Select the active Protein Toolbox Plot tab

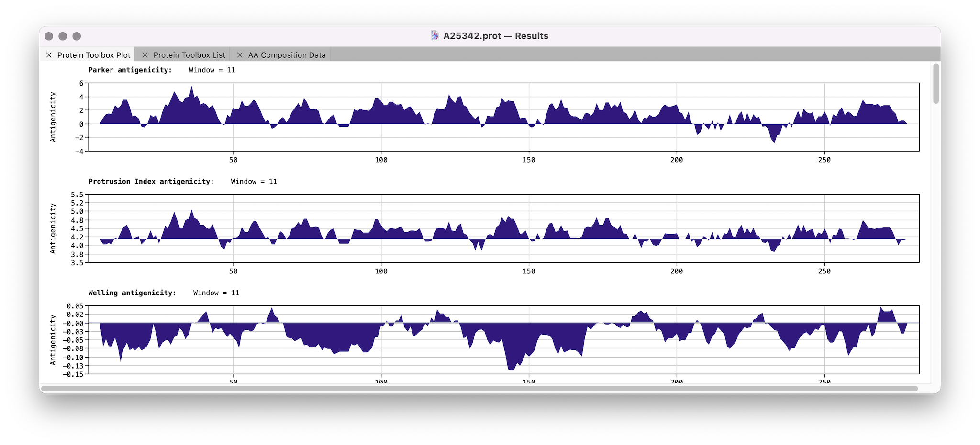click(x=94, y=54)
